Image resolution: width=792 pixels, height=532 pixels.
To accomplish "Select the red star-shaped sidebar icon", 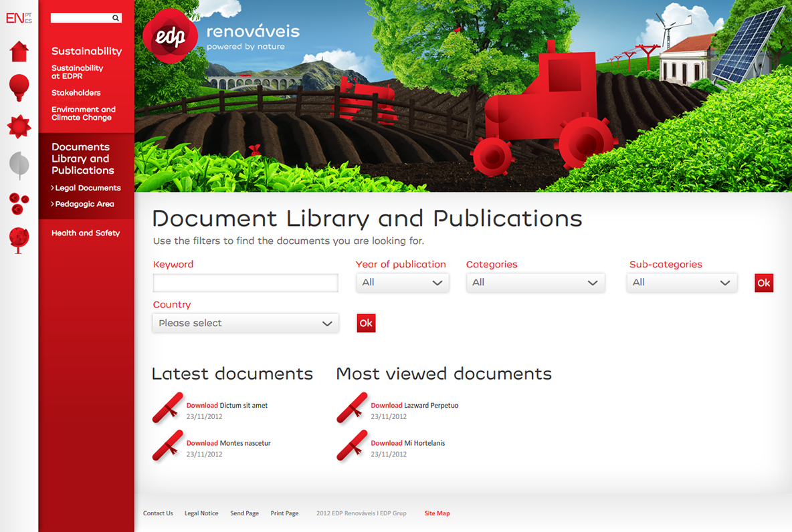I will (19, 126).
